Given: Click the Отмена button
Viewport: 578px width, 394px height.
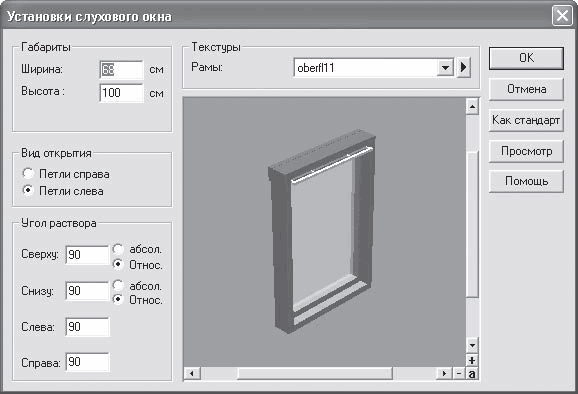Looking at the screenshot, I should [526, 89].
